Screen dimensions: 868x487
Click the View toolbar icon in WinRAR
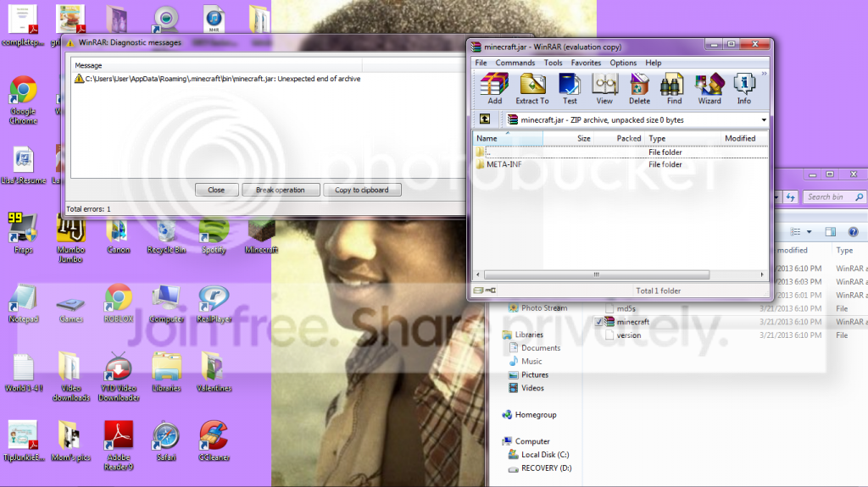(x=604, y=88)
